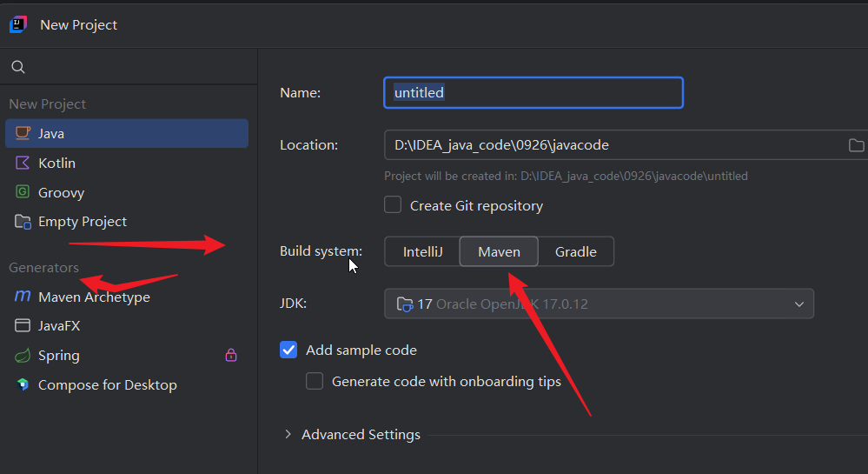Select Spring generator
The height and width of the screenshot is (474, 868).
127,356
